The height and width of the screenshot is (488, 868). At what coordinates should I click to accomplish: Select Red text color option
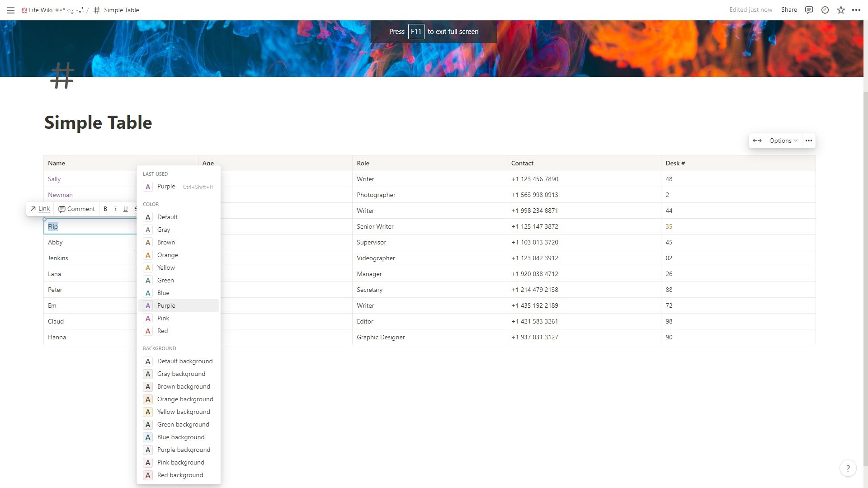coord(162,331)
